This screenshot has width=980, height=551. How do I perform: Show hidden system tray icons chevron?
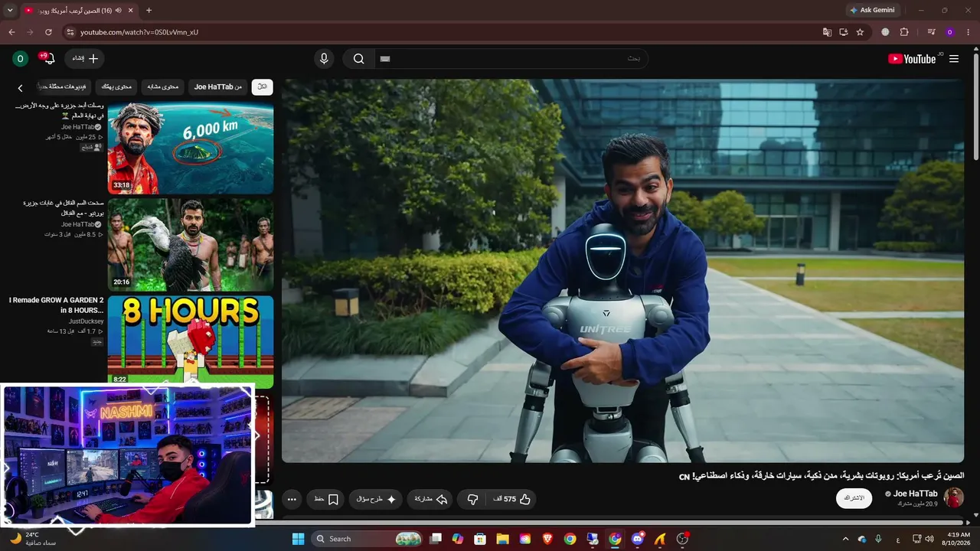click(x=845, y=539)
